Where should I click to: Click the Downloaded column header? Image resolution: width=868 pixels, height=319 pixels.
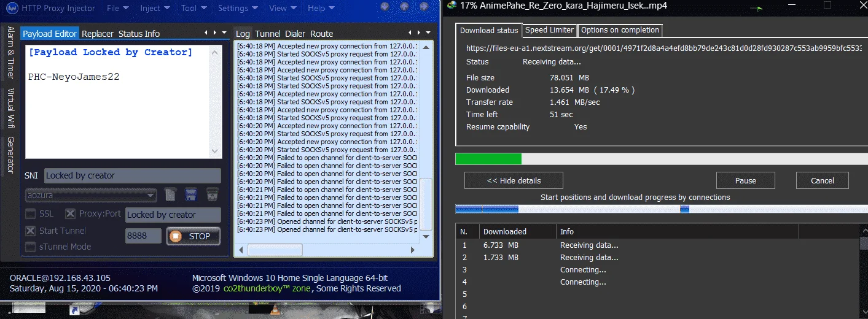coord(518,231)
